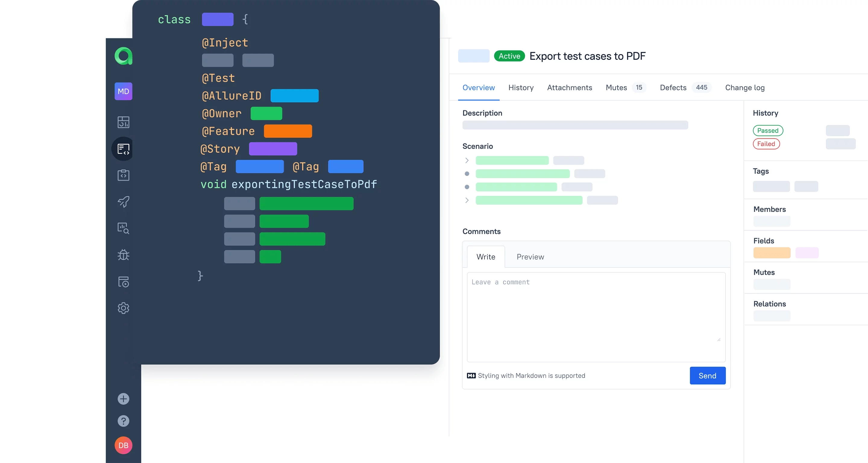
Task: Click the Send comment button
Action: click(x=708, y=375)
